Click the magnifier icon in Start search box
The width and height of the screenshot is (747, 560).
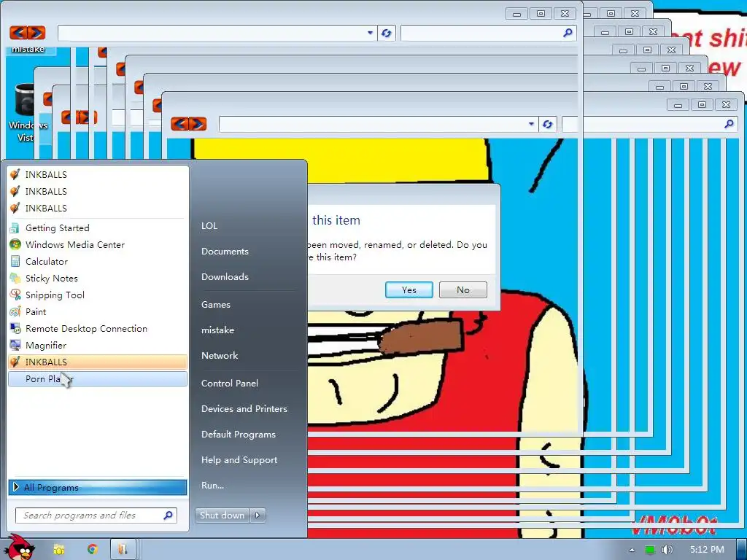click(x=169, y=516)
